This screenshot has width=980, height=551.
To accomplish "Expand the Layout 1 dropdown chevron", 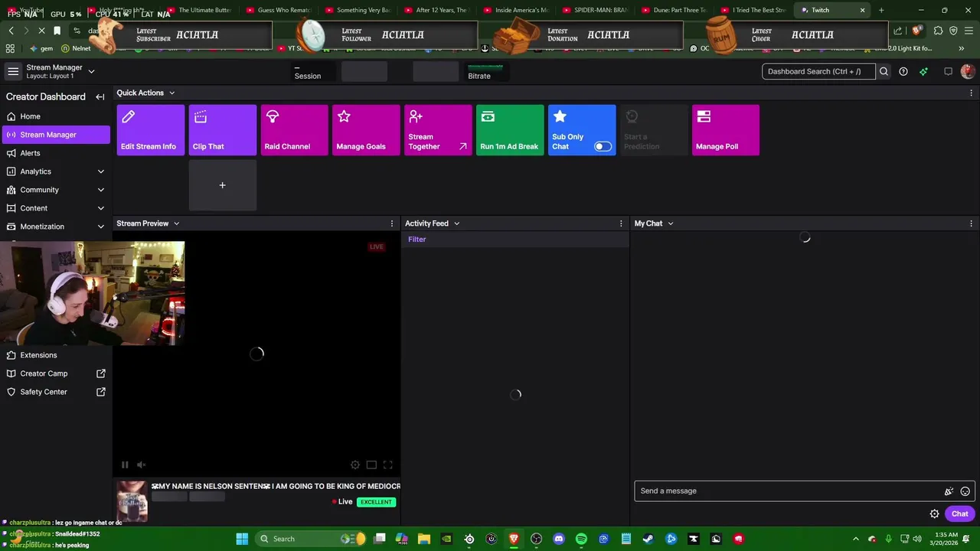I will (x=91, y=71).
